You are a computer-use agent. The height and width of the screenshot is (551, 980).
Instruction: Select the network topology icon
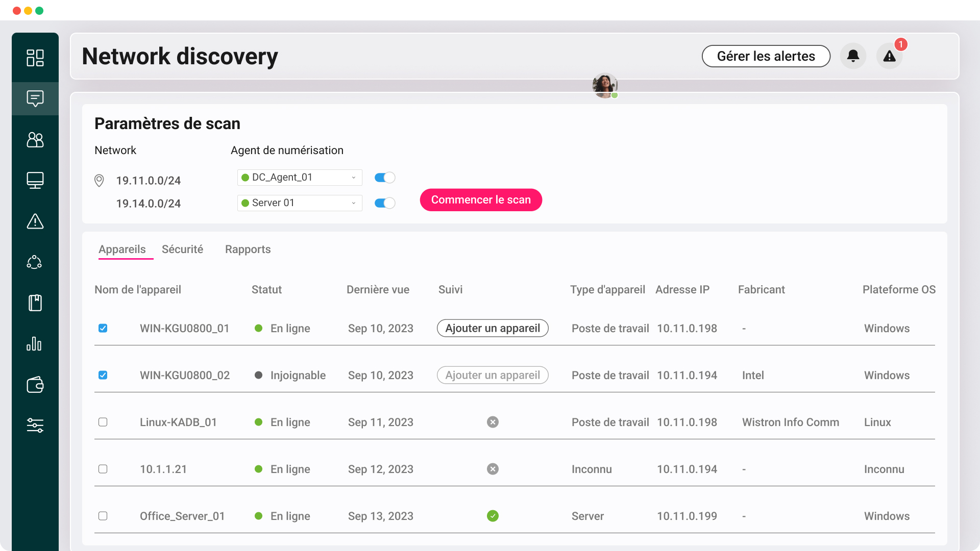pyautogui.click(x=35, y=262)
